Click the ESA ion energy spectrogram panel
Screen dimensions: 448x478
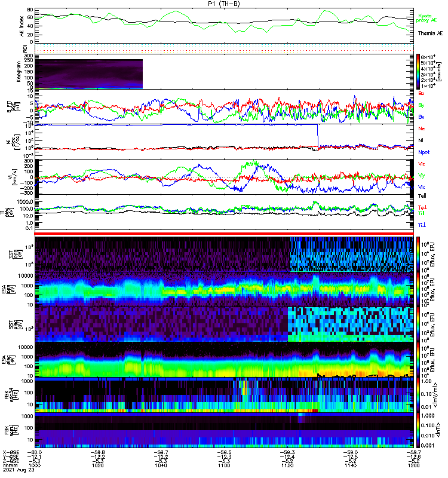pos(224,290)
